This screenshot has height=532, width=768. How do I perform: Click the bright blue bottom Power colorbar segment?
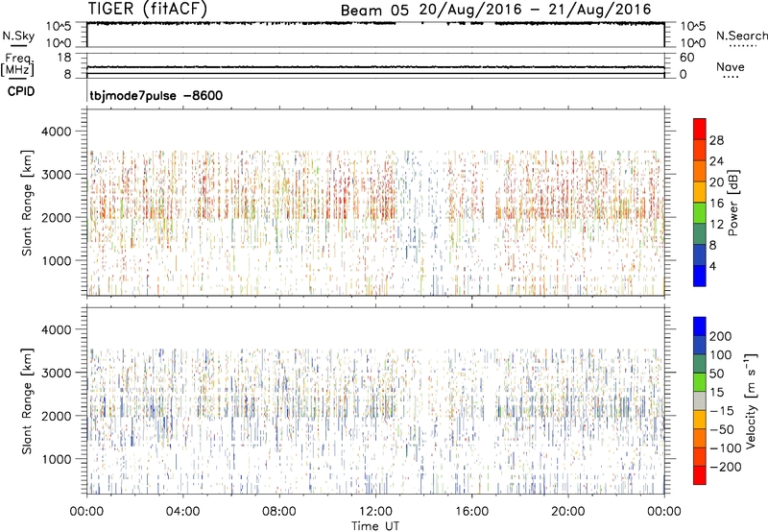(x=700, y=276)
